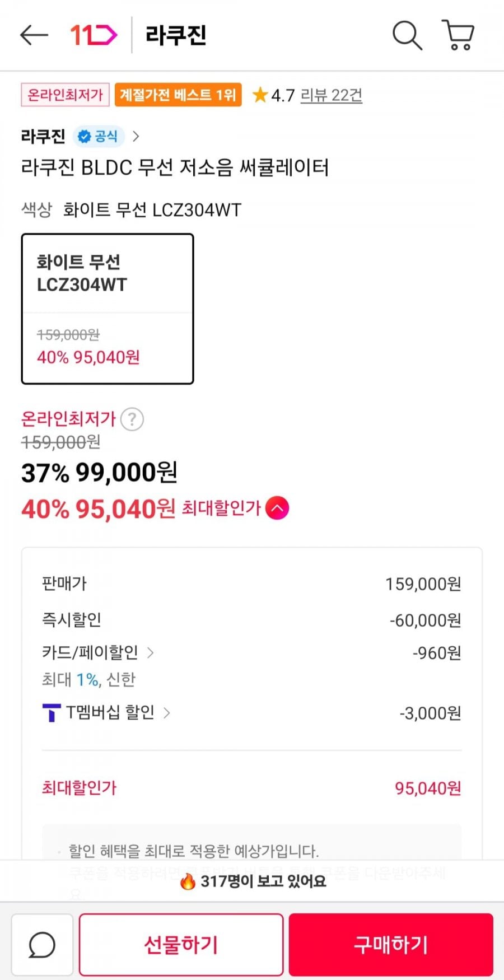Tap the 라쿠진 brand title in header

tap(176, 35)
